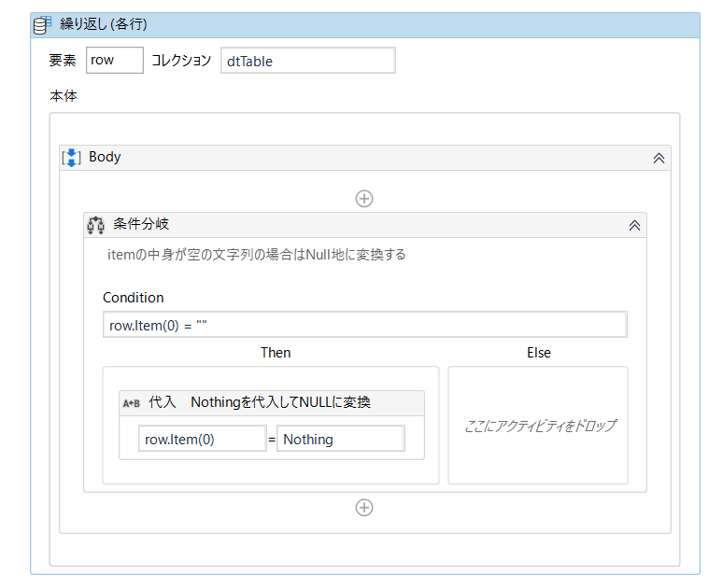Click the Else label
The image size is (723, 588).
[539, 353]
